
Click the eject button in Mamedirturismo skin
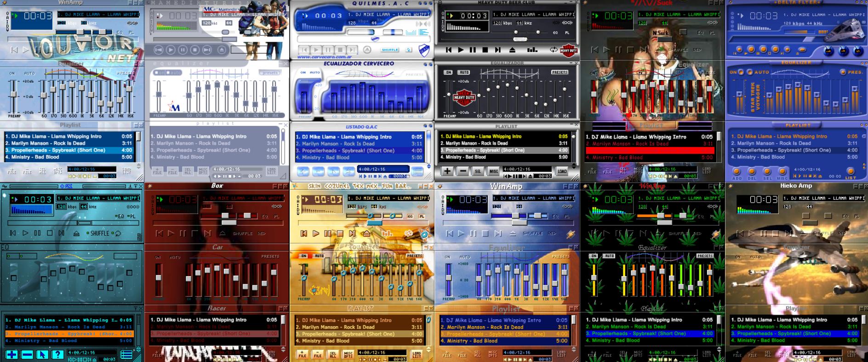(x=222, y=50)
